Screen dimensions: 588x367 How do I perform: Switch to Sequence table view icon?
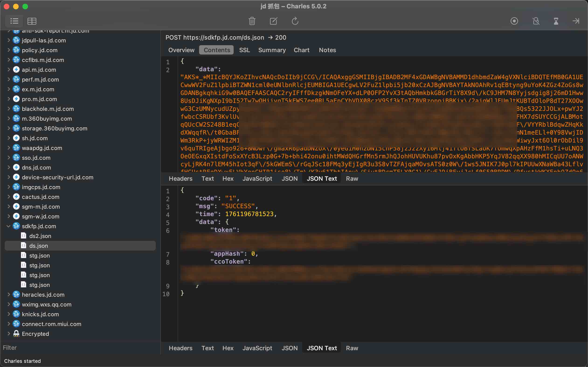click(32, 21)
